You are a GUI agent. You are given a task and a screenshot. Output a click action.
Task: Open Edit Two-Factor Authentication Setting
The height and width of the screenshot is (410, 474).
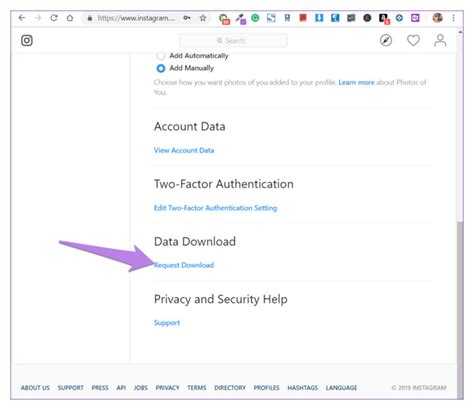point(215,208)
